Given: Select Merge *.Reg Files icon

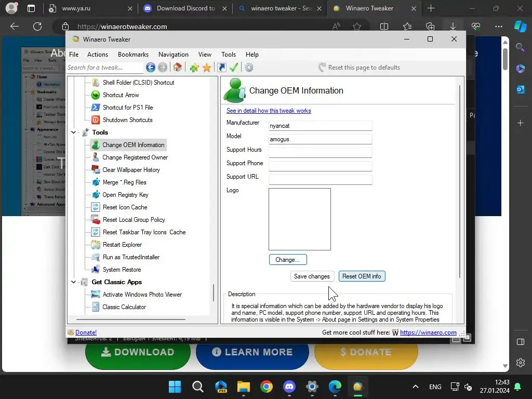Looking at the screenshot, I should pos(96,182).
